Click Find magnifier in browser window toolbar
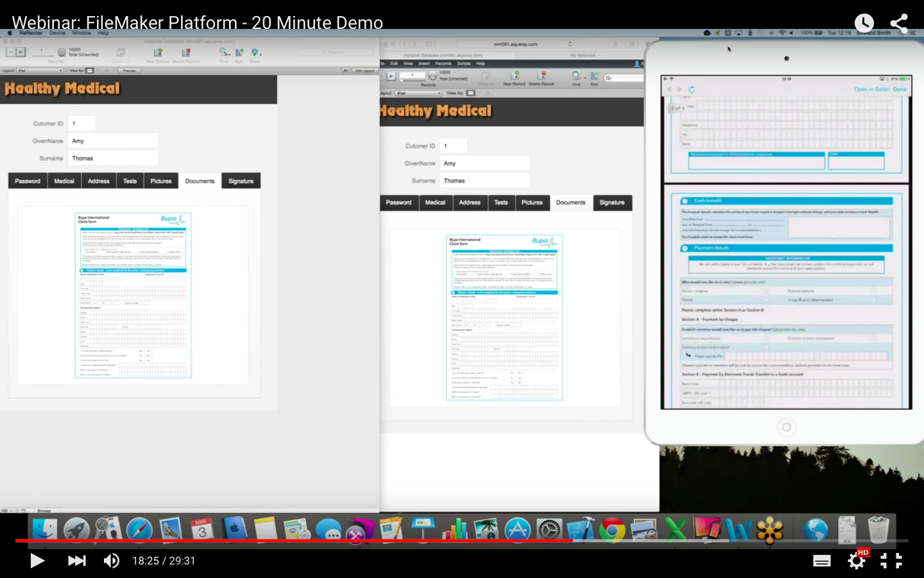 tap(576, 76)
